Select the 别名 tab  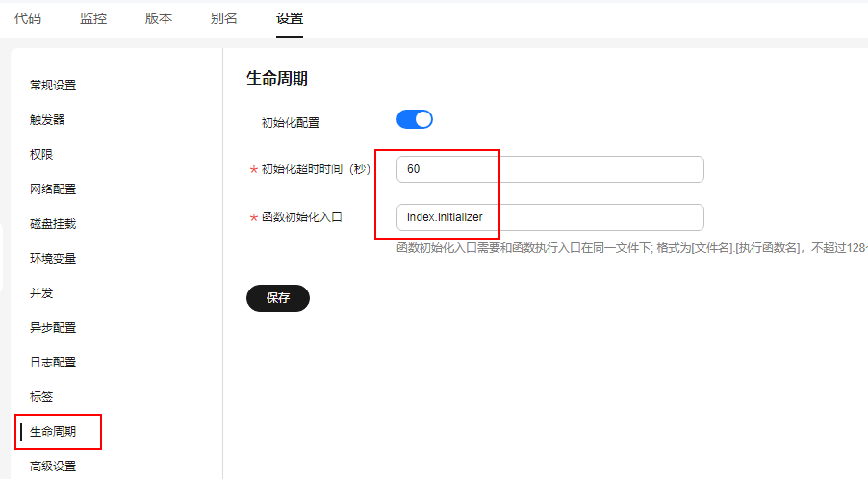pos(223,18)
